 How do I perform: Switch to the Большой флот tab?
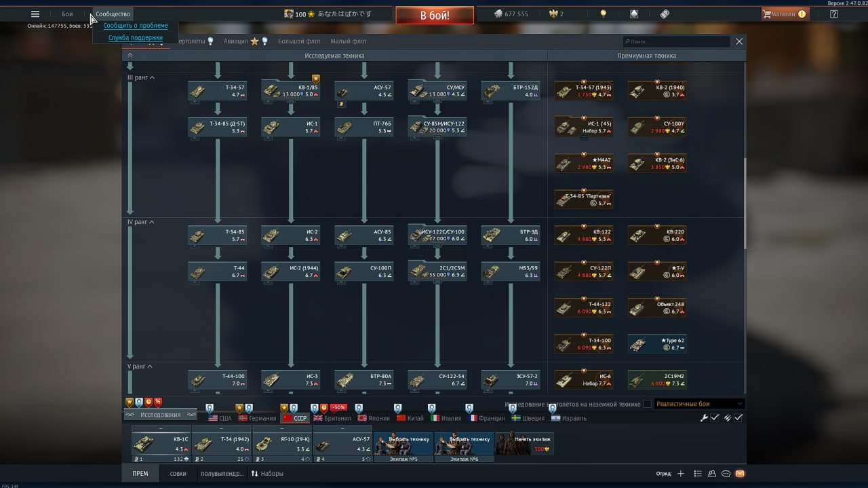(x=299, y=41)
